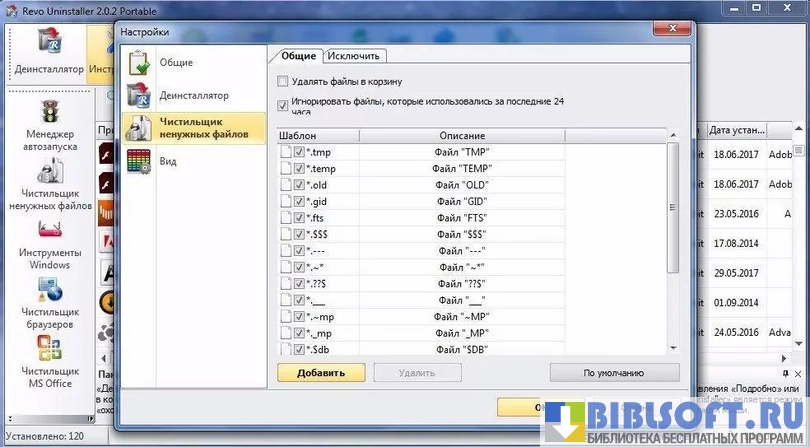Toggle Игнорировать файлы за последние 24 часа

(x=284, y=103)
